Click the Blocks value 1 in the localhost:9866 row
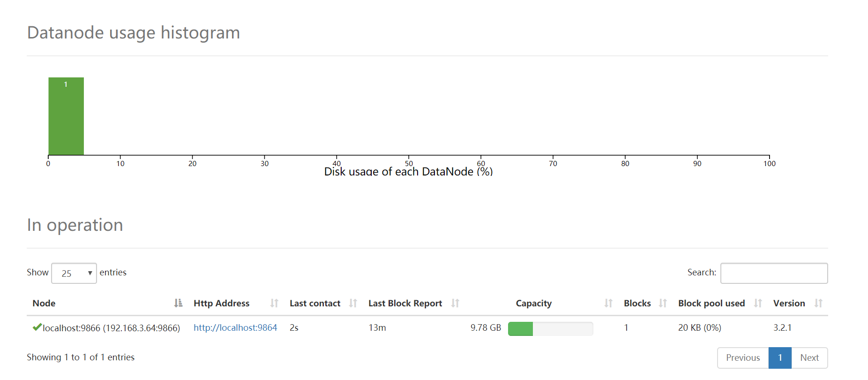868x380 pixels. [x=626, y=327]
